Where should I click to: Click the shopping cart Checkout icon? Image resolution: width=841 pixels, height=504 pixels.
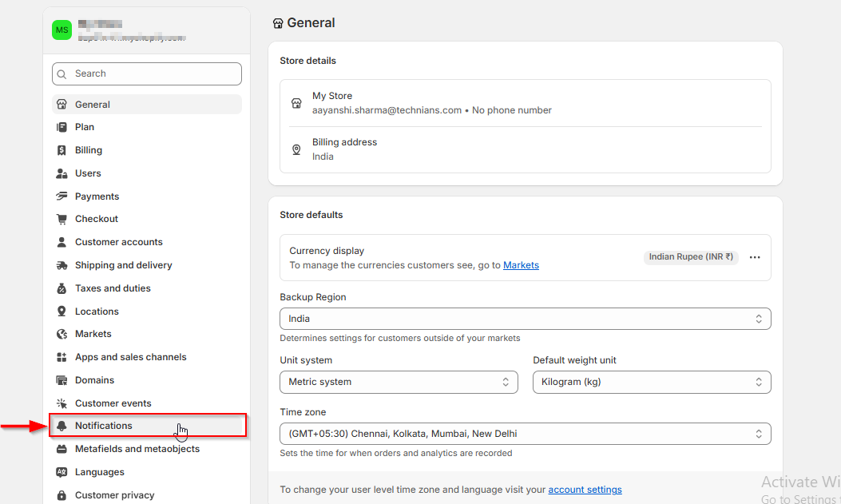tap(61, 219)
